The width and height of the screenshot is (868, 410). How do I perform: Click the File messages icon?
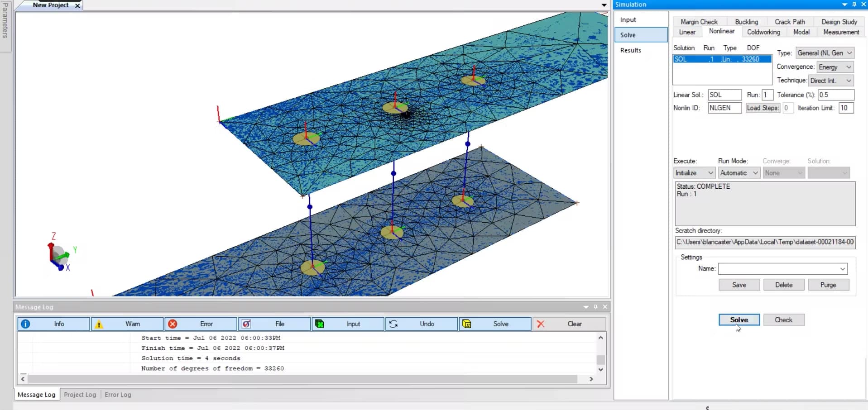[246, 324]
